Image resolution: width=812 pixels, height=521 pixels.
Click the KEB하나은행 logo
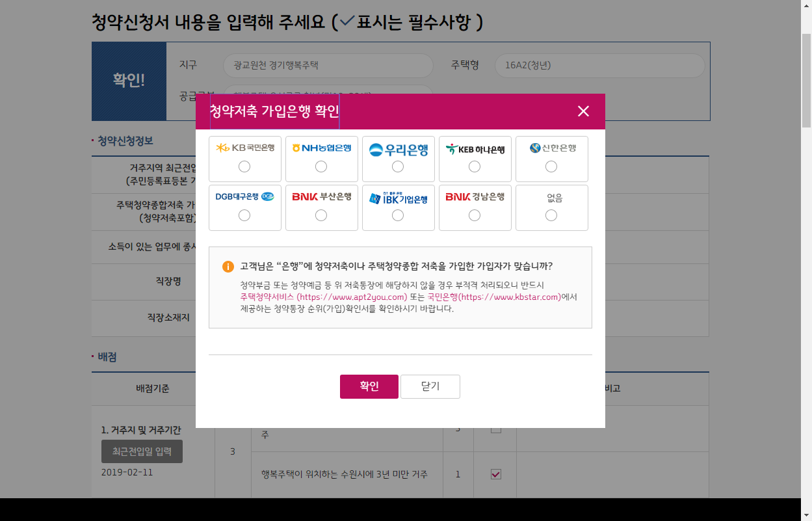tap(475, 149)
